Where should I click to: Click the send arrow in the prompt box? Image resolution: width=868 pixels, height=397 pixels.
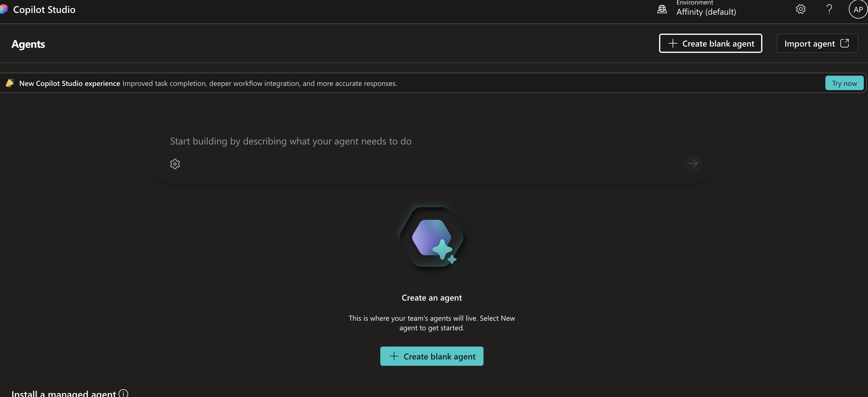pyautogui.click(x=693, y=163)
